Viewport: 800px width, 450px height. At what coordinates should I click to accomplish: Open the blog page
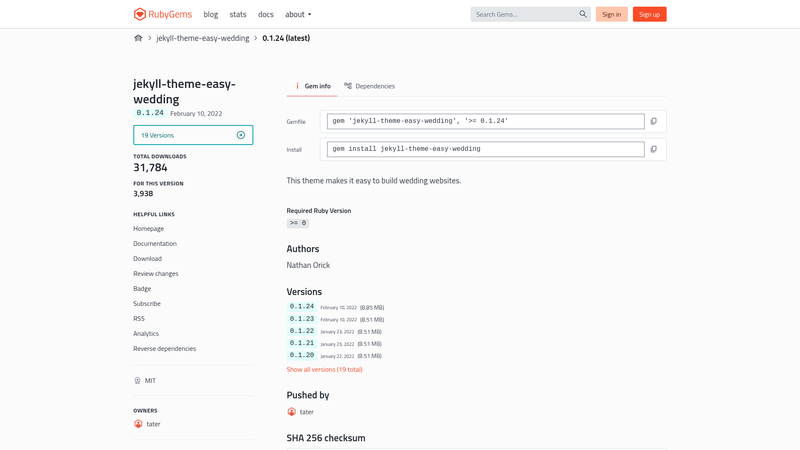pyautogui.click(x=211, y=14)
